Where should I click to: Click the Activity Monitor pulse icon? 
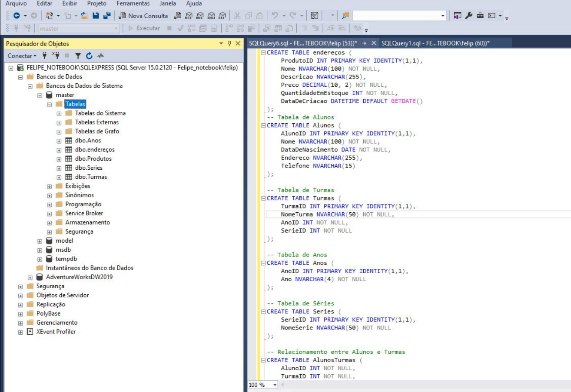100,56
